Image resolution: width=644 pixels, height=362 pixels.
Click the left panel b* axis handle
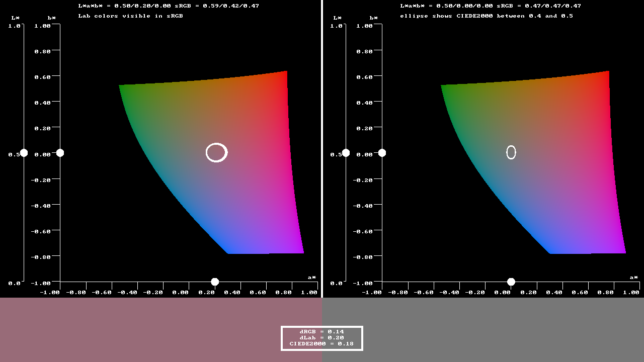click(x=60, y=153)
